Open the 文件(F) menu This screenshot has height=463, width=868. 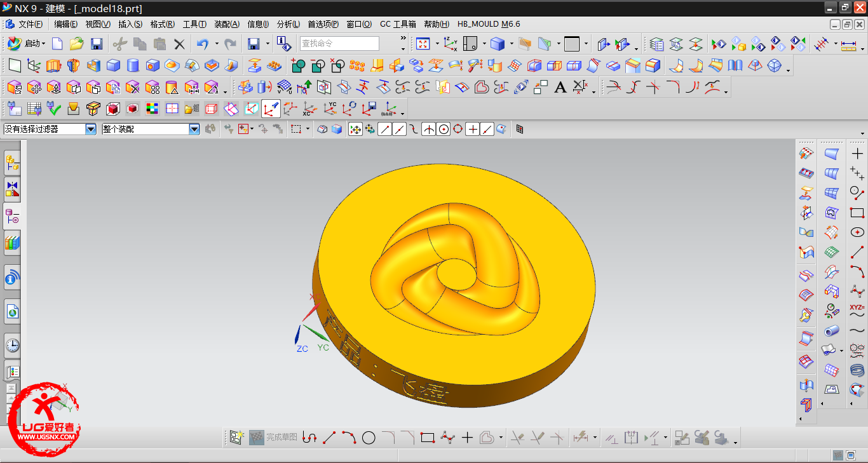coord(31,24)
